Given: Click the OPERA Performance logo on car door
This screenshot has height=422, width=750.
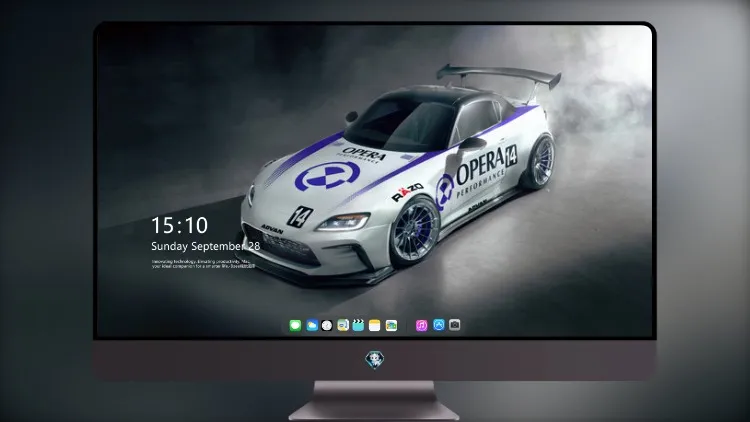Looking at the screenshot, I should 478,173.
